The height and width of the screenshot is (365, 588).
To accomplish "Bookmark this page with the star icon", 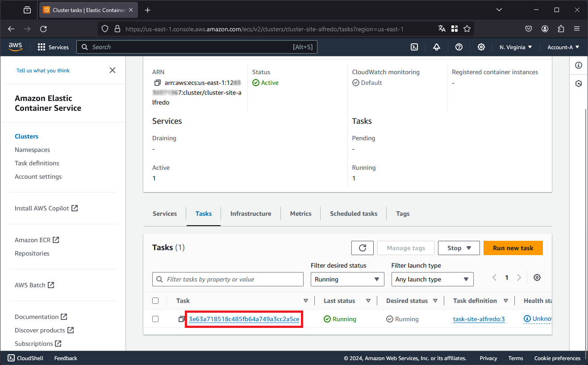I will (x=467, y=29).
